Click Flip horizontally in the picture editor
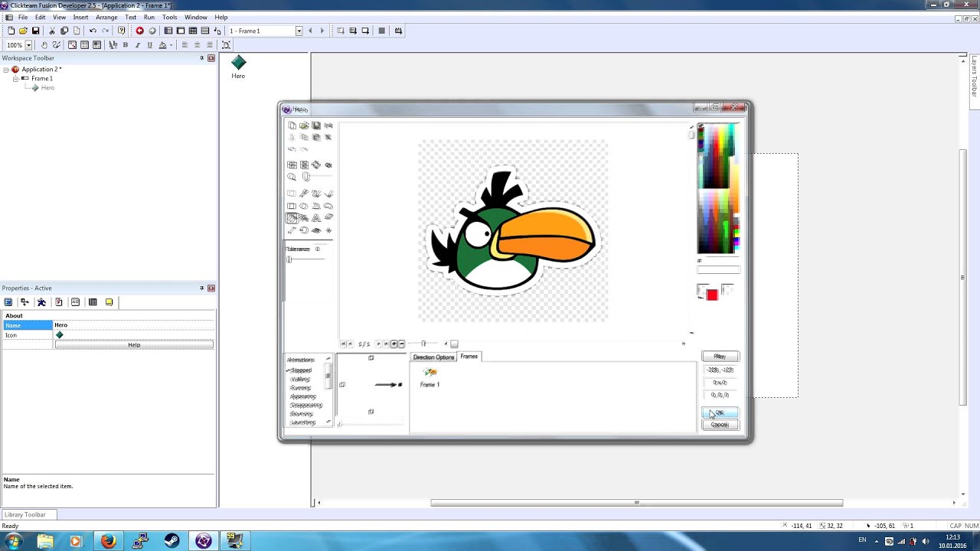This screenshot has width=980, height=551. pyautogui.click(x=292, y=165)
